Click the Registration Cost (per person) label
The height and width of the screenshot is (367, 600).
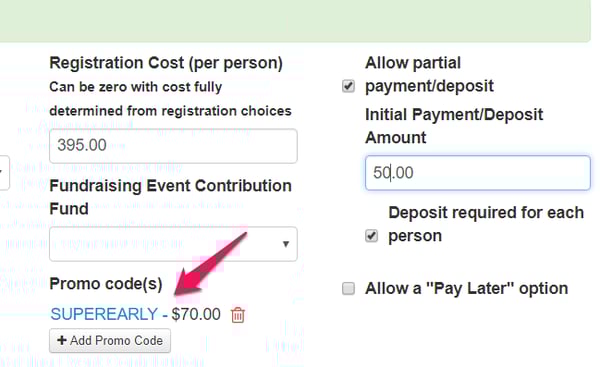pos(166,63)
